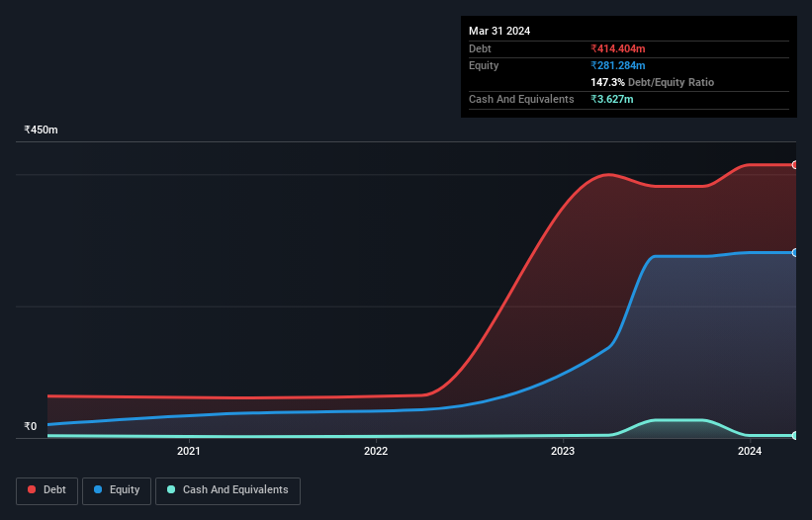Click the 2024 x-axis label
The height and width of the screenshot is (520, 812).
(x=750, y=451)
